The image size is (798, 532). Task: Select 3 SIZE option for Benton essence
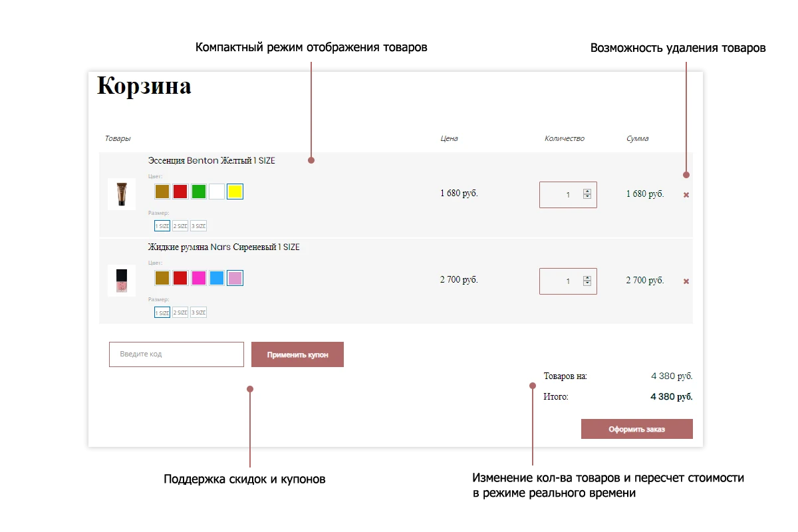click(198, 226)
